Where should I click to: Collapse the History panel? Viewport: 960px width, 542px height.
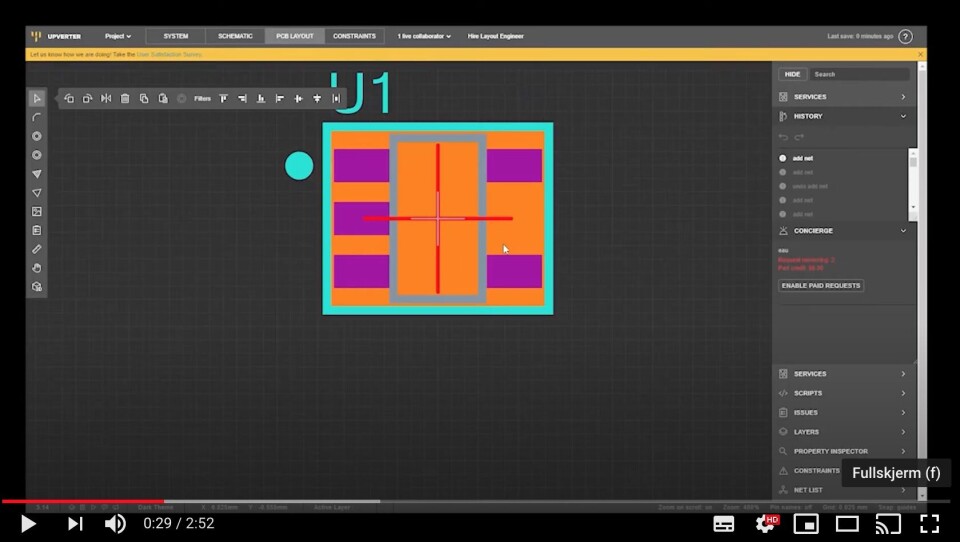pos(844,116)
